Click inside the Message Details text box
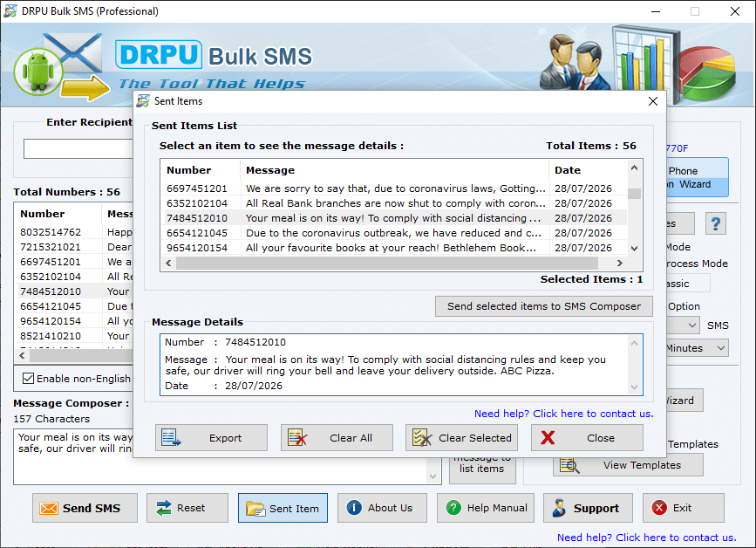The width and height of the screenshot is (756, 548). pyautogui.click(x=401, y=365)
